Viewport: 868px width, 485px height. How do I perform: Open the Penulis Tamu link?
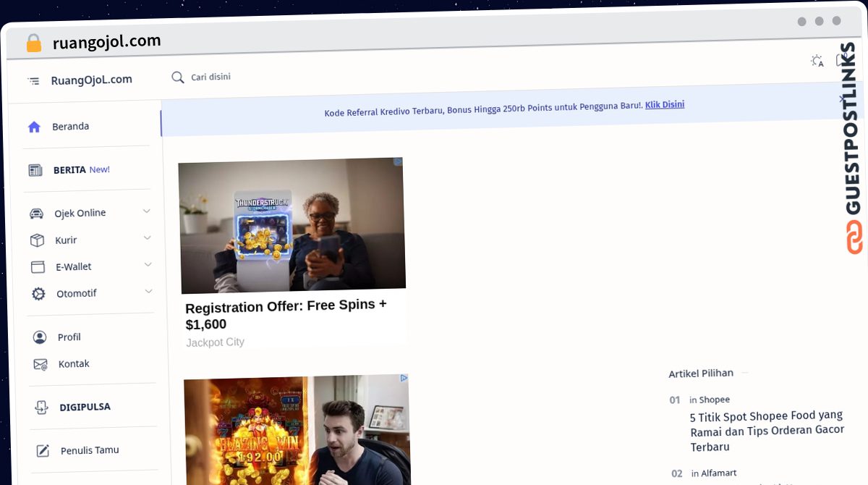pyautogui.click(x=90, y=450)
